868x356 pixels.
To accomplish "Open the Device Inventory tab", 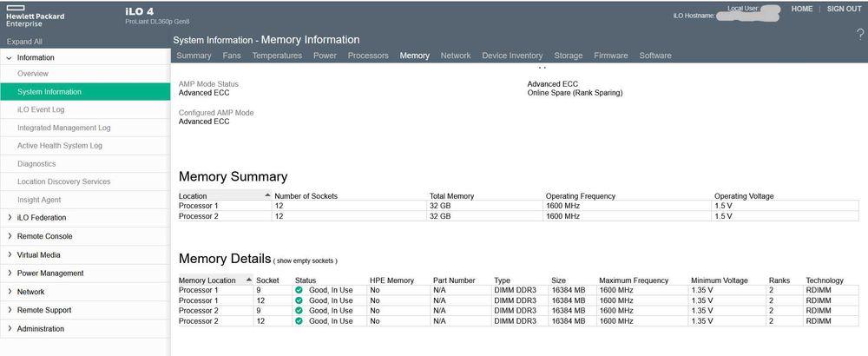I will (x=512, y=56).
